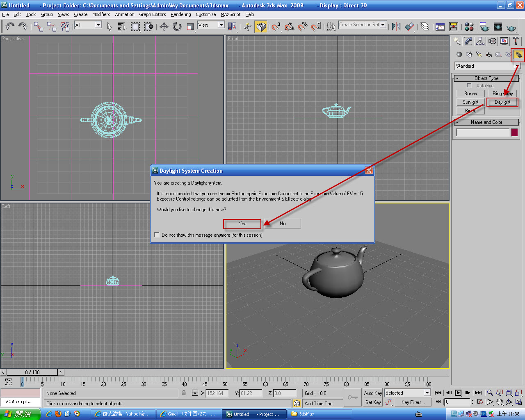Open the Selected key filter dropdown
525x420 pixels.
click(427, 393)
